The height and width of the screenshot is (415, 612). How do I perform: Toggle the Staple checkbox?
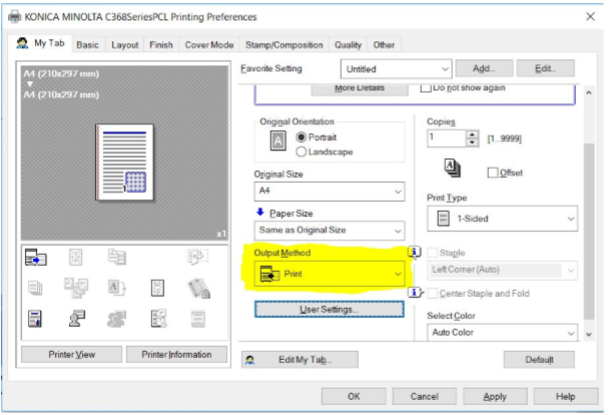tap(432, 253)
